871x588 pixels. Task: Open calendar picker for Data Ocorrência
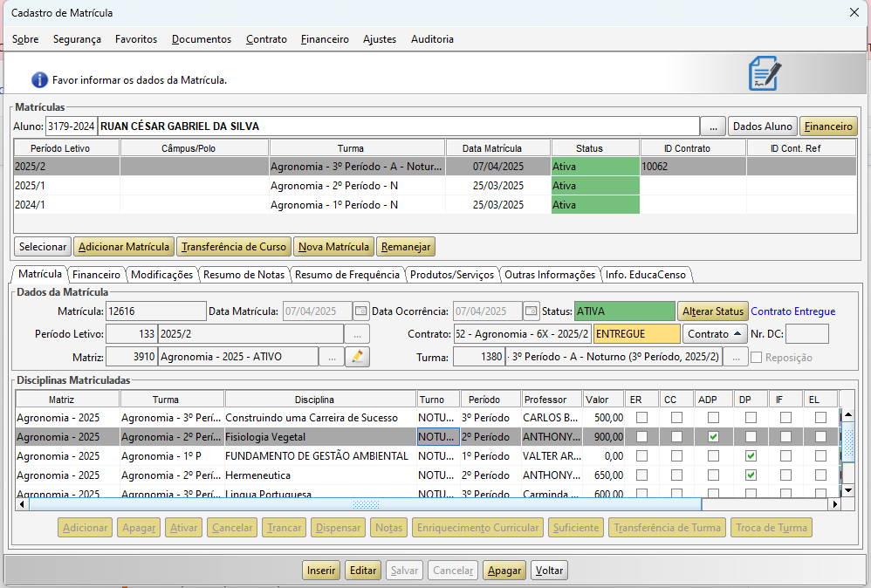531,311
